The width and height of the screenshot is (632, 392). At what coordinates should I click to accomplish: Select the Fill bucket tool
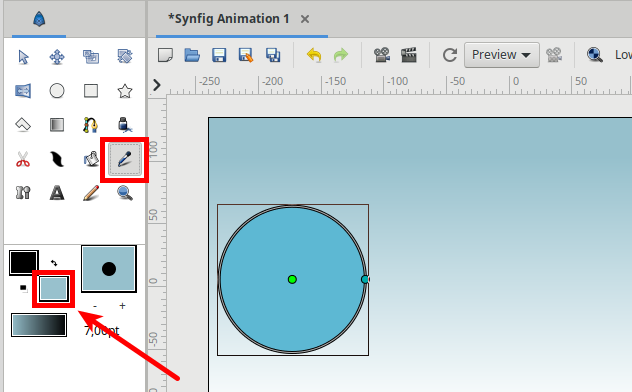coord(91,159)
